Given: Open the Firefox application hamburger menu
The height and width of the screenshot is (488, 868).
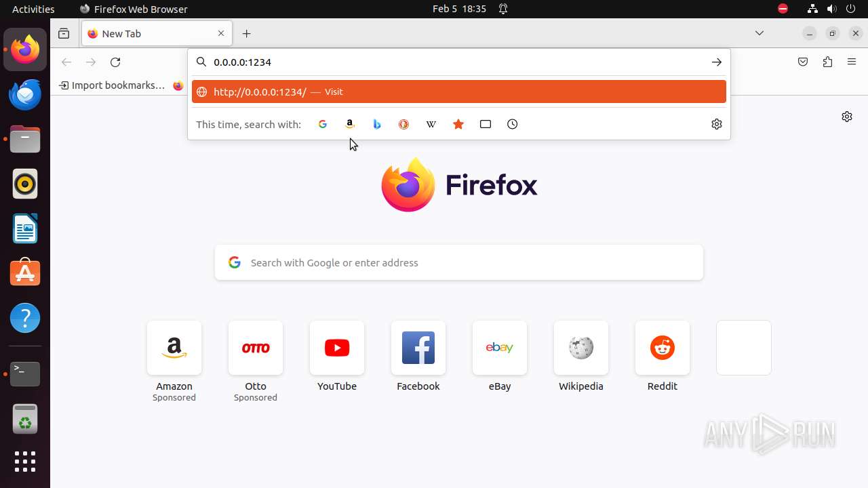Looking at the screenshot, I should [x=852, y=62].
